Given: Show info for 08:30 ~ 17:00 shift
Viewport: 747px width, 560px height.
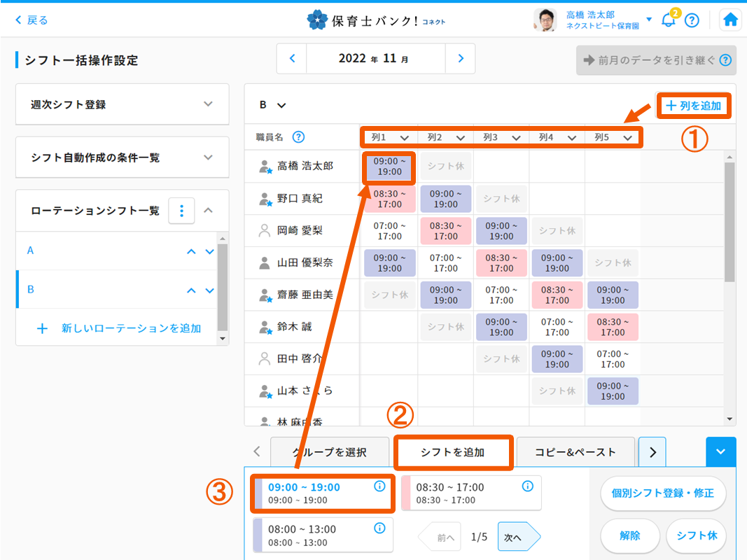Looking at the screenshot, I should (528, 486).
